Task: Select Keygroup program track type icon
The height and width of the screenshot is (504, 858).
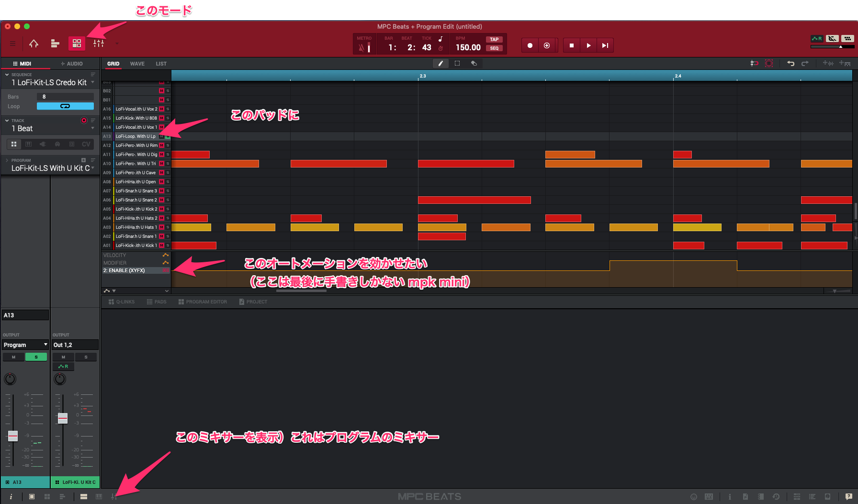Action: [28, 144]
